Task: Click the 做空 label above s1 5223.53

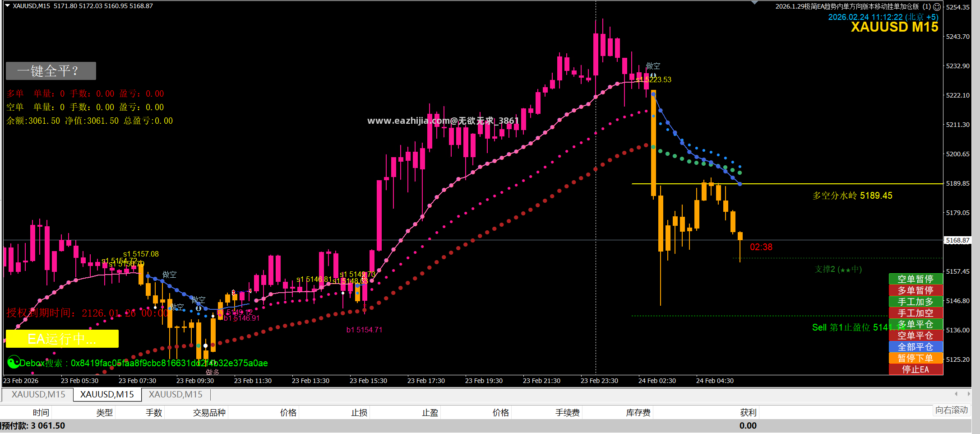Action: click(653, 66)
